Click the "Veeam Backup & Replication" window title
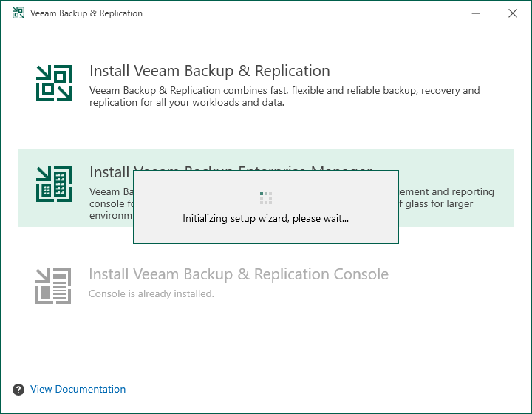The width and height of the screenshot is (532, 414). [x=86, y=13]
